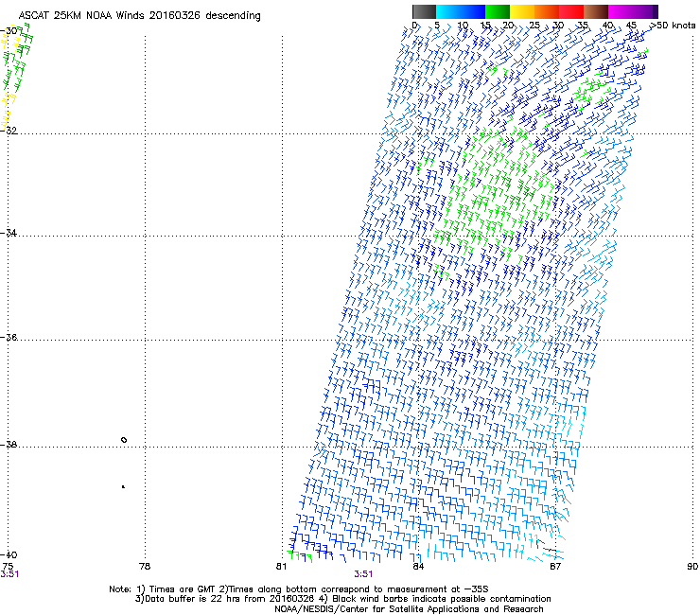Select the cyan-blue 5-15 knots color band
The image size is (700, 615).
pos(461,11)
